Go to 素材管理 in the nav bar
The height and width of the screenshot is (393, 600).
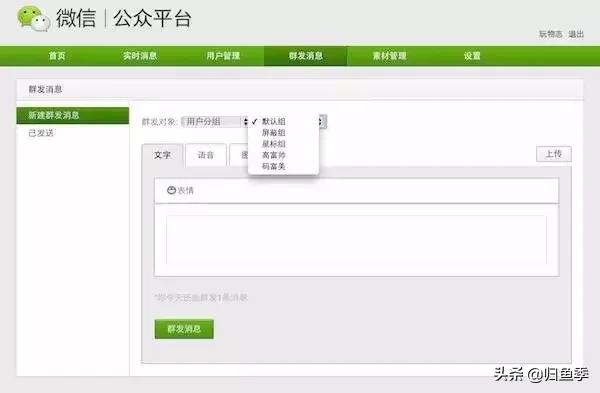[x=390, y=56]
